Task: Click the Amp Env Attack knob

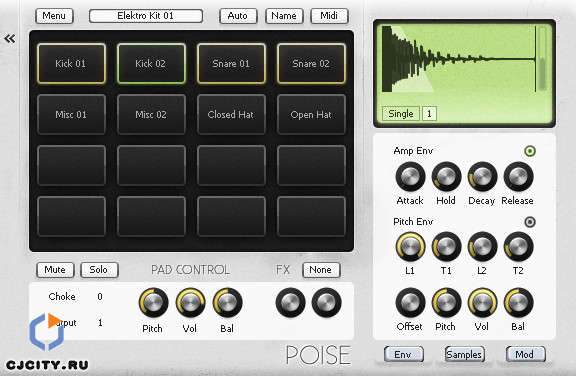Action: 410,177
